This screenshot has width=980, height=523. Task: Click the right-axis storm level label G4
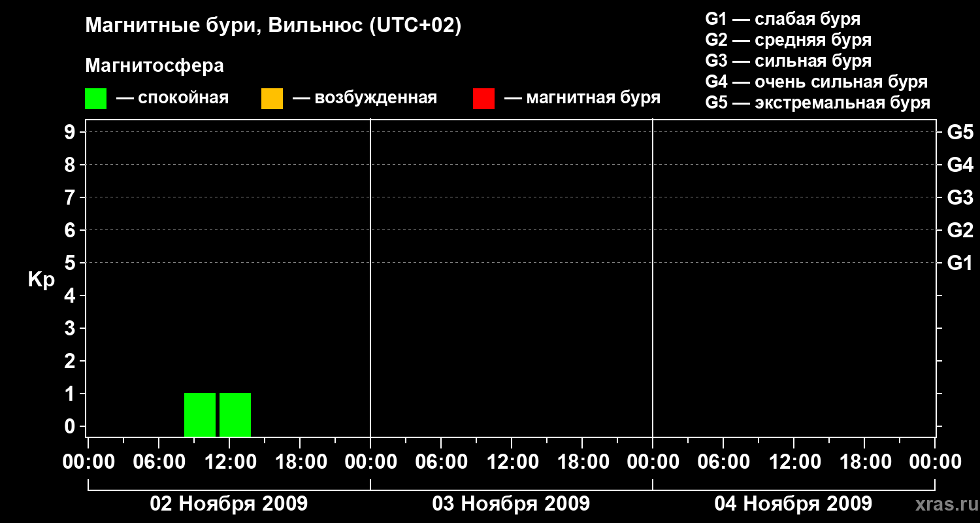coord(960,165)
